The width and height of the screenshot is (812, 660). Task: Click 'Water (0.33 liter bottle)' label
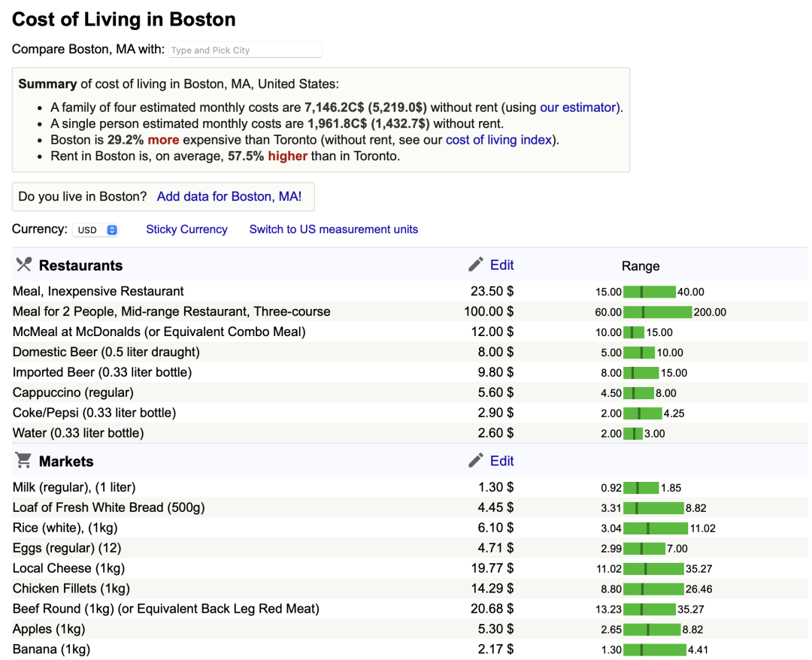(x=78, y=433)
